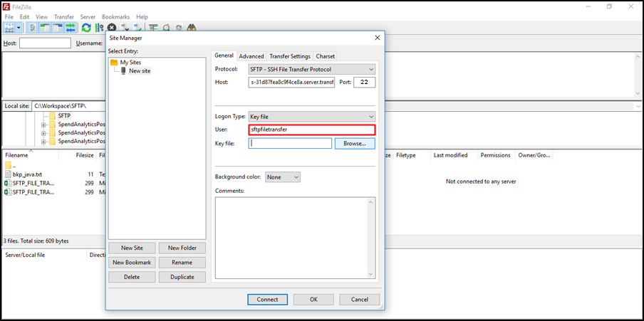Click the Comments scrollbar up arrow
Viewport: 644px width, 321px height.
[x=371, y=202]
